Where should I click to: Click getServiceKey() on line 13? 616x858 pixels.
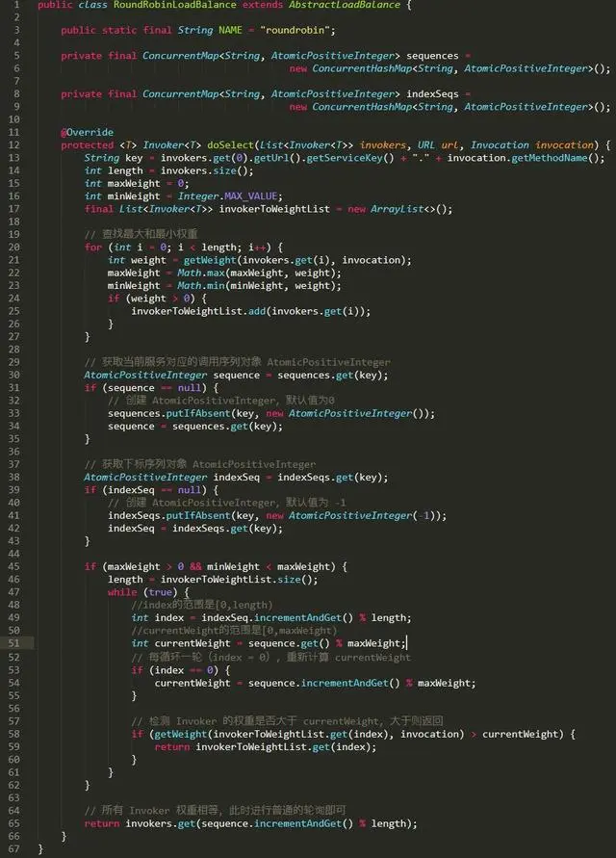[350, 158]
